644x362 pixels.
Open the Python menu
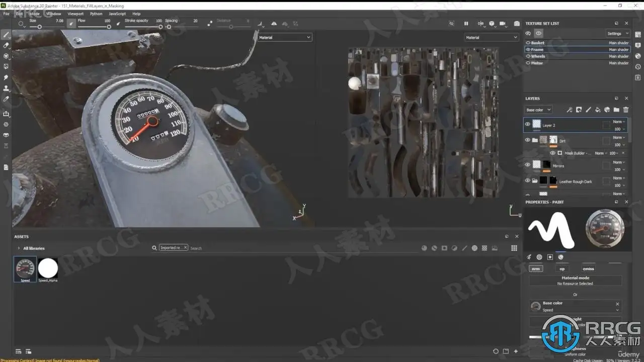pos(96,14)
